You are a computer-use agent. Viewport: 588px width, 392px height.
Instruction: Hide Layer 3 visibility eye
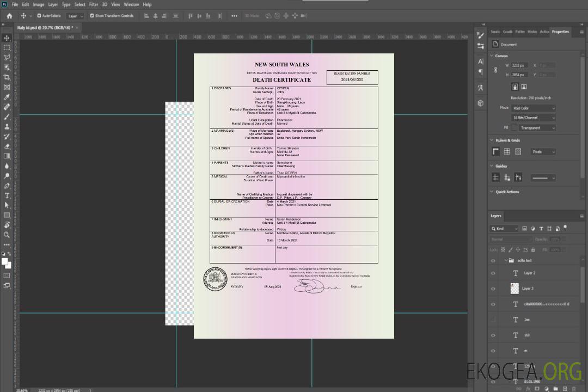(493, 289)
